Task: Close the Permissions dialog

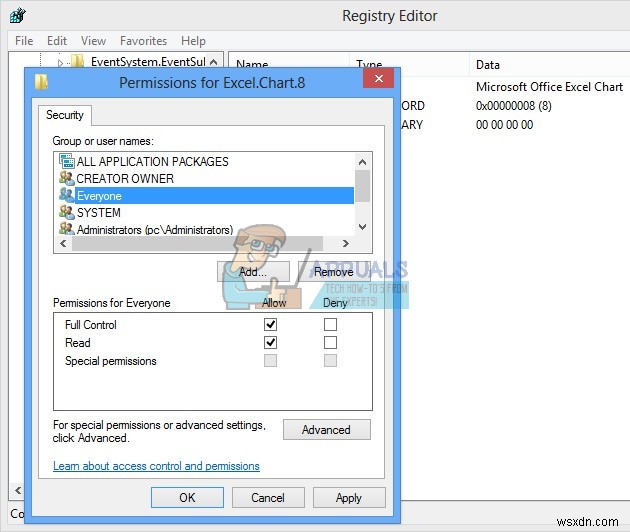Action: [378, 78]
